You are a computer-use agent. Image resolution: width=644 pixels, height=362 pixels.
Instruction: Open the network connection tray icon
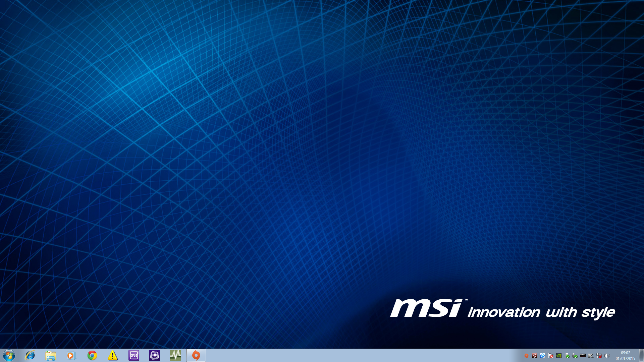click(x=599, y=356)
